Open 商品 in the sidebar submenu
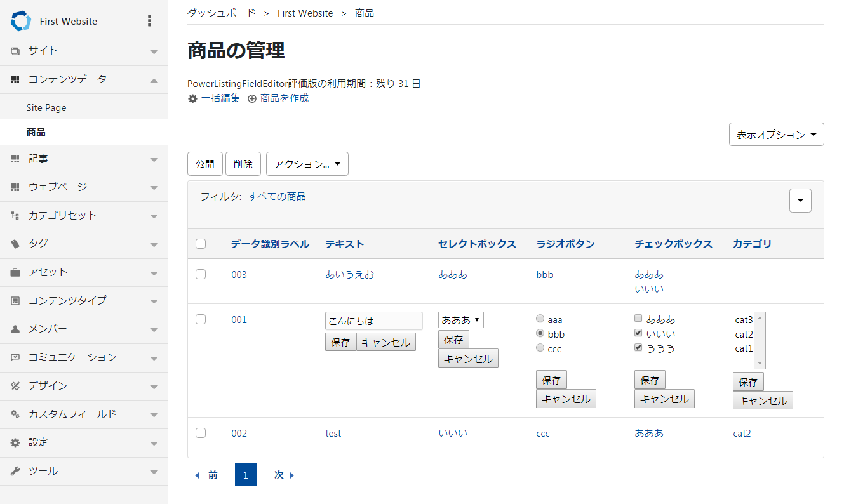This screenshot has width=844, height=504. [36, 133]
